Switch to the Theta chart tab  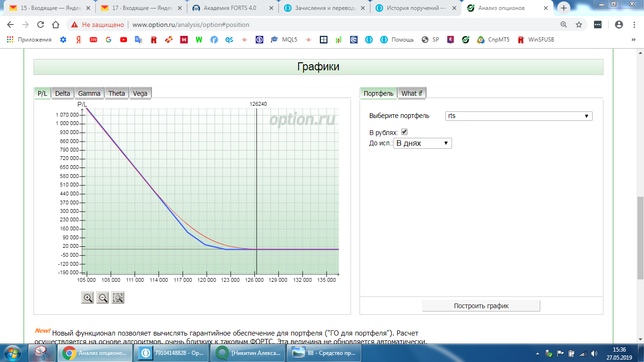(117, 93)
